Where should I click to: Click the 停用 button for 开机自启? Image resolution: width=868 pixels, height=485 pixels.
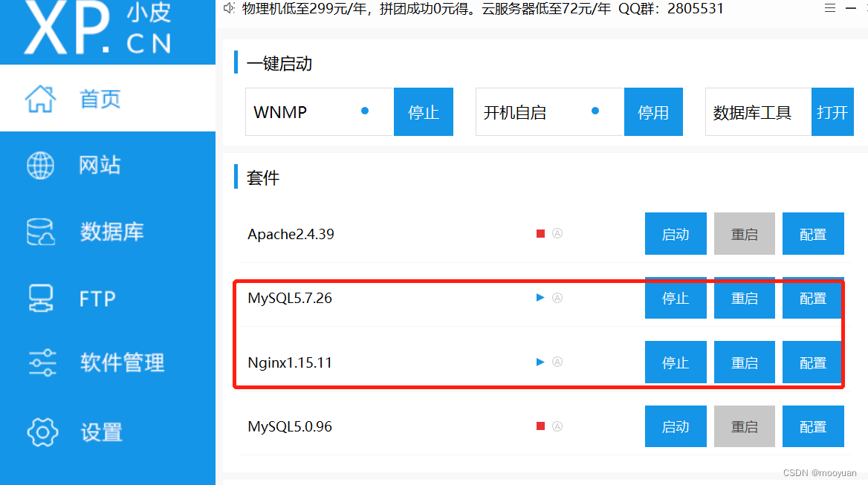pos(653,111)
